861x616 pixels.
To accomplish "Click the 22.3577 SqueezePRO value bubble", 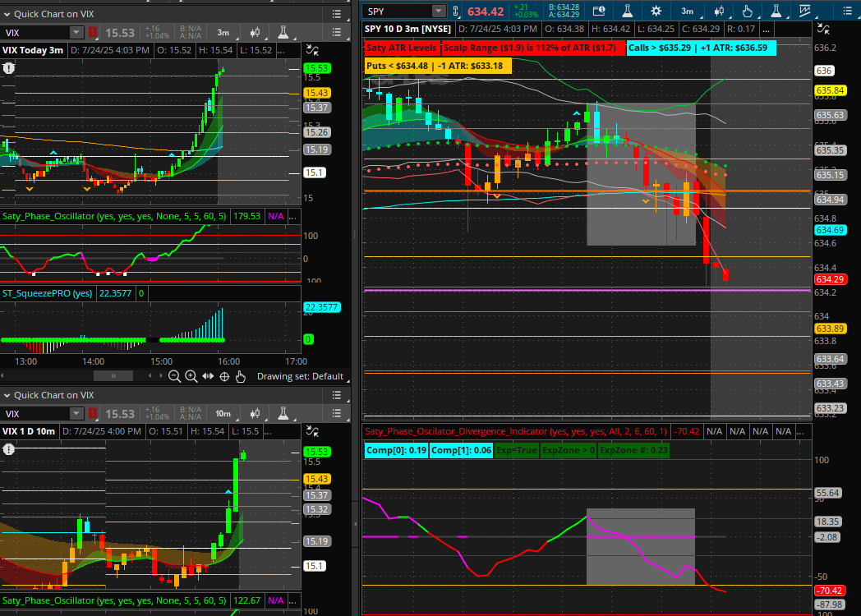I will pyautogui.click(x=322, y=307).
